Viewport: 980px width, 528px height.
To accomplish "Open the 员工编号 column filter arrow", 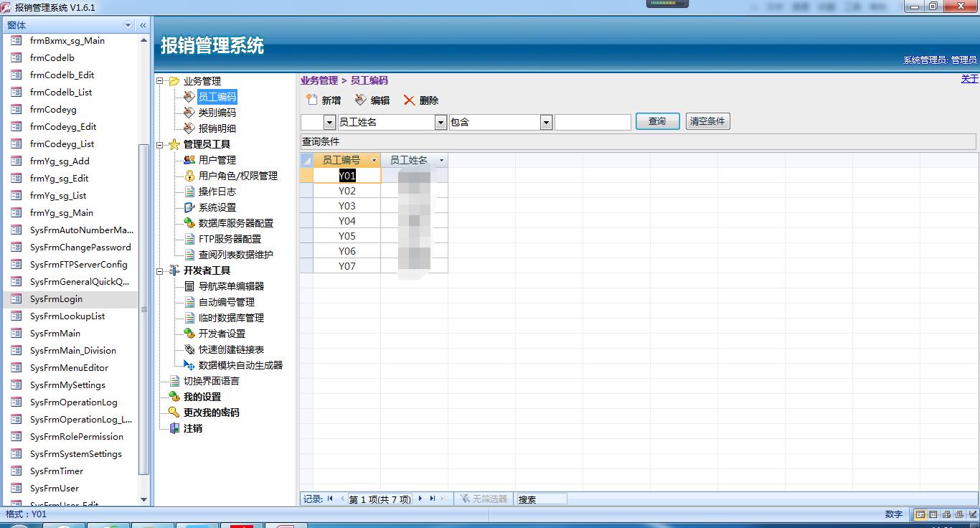I will tap(374, 161).
